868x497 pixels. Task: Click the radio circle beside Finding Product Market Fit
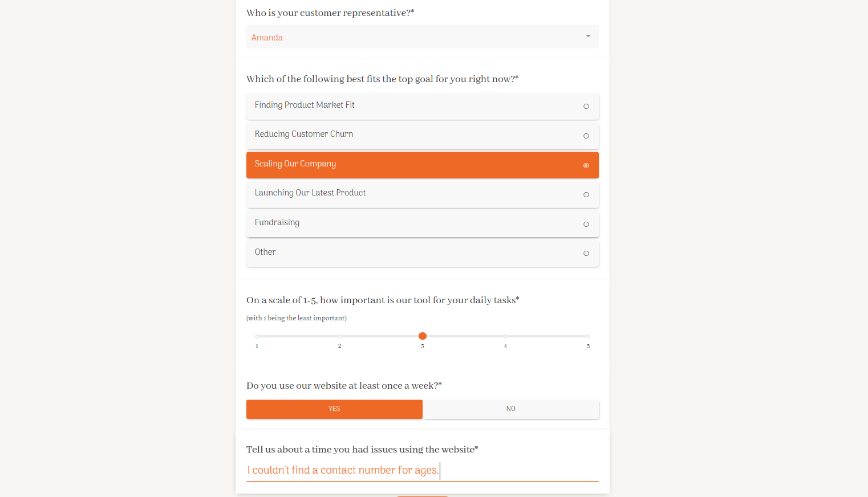[586, 107]
